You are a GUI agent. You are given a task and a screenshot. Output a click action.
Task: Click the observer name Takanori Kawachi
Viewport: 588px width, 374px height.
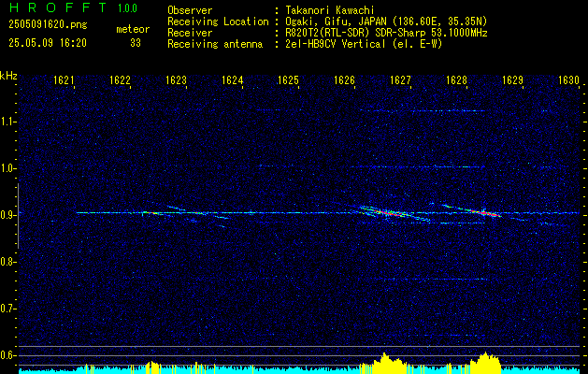(330, 10)
